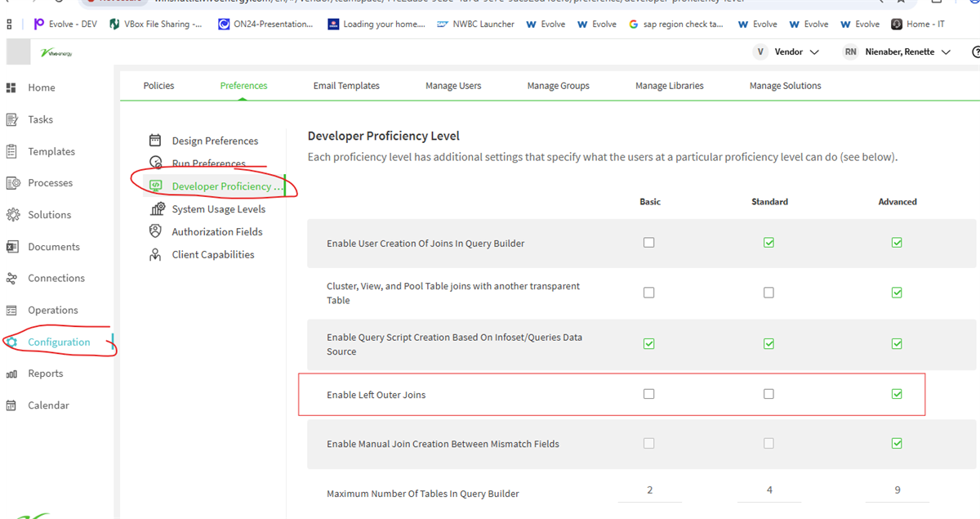Edit Basic maximum number of tables field
This screenshot has height=519, width=980.
pyautogui.click(x=650, y=490)
